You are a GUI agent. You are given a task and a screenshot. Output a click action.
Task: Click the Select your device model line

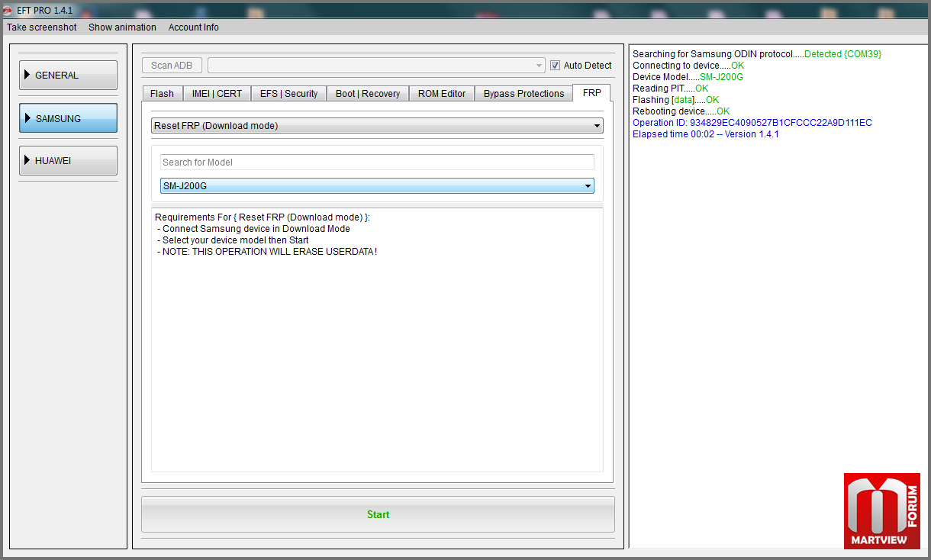[233, 240]
